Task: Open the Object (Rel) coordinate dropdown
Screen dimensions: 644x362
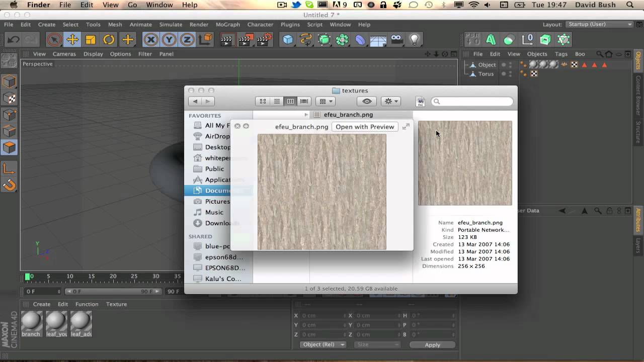Action: pyautogui.click(x=323, y=344)
